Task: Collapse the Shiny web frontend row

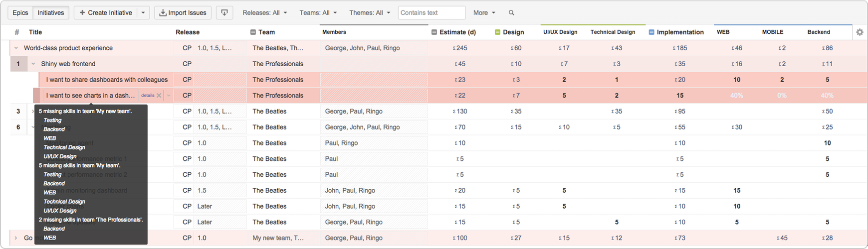Action: coord(33,64)
